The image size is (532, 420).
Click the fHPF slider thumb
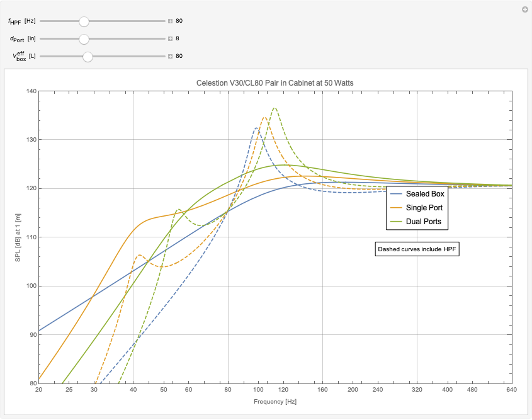[84, 21]
